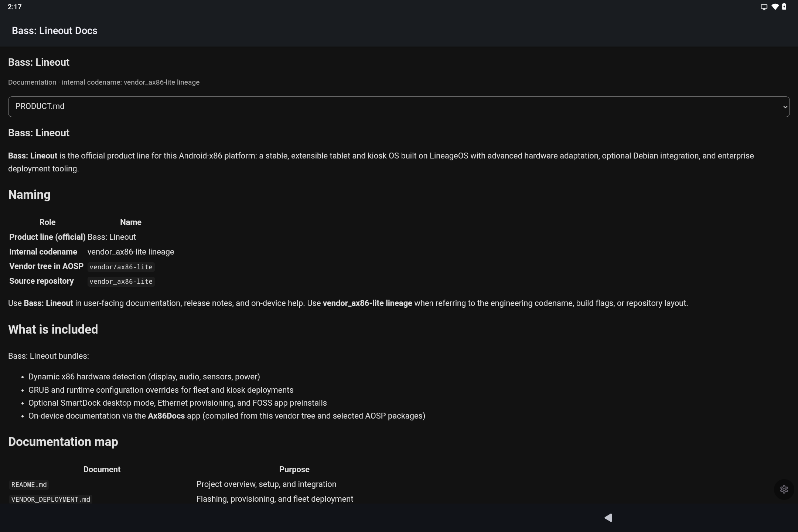The width and height of the screenshot is (798, 532).
Task: Click 'Flashing, provisioning, and fleet deployment' cell
Action: point(275,499)
